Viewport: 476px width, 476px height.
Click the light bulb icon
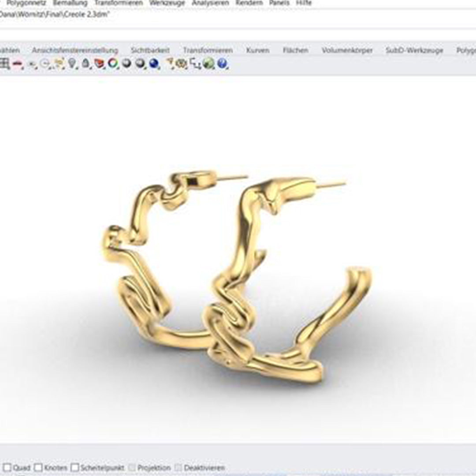[x=72, y=64]
